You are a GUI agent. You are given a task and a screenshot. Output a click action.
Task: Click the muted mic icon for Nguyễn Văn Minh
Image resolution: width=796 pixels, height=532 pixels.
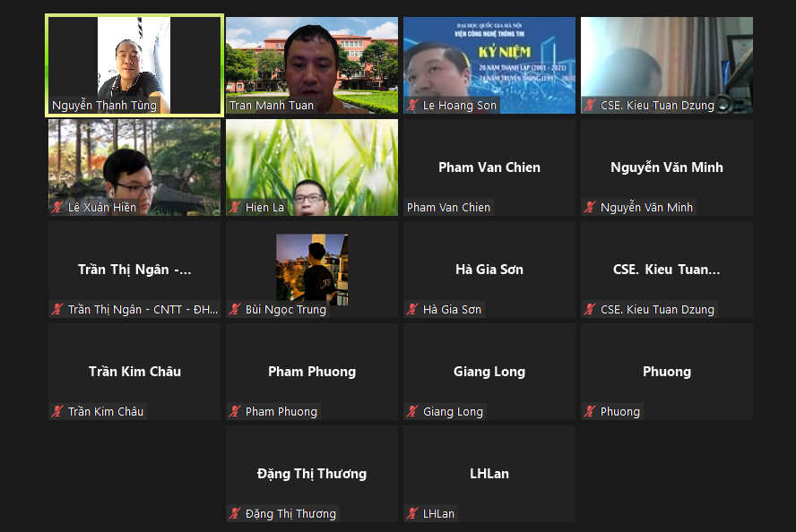click(x=590, y=208)
